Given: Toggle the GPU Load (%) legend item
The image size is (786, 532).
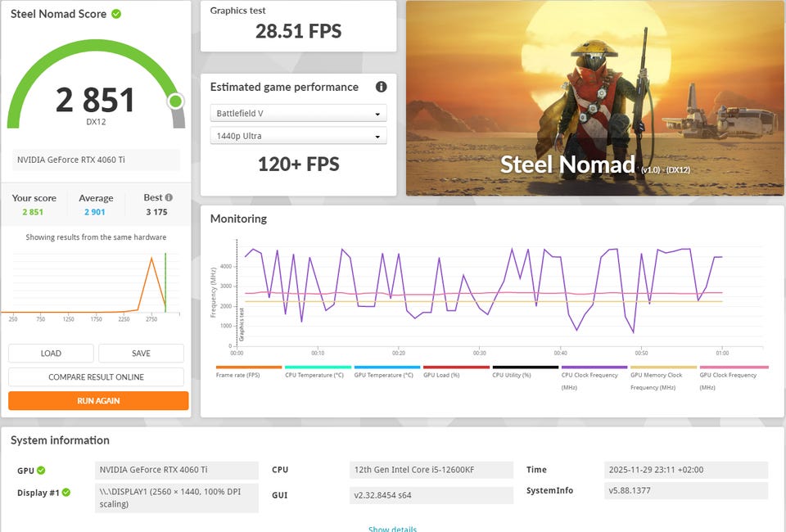Looking at the screenshot, I should coord(456,372).
